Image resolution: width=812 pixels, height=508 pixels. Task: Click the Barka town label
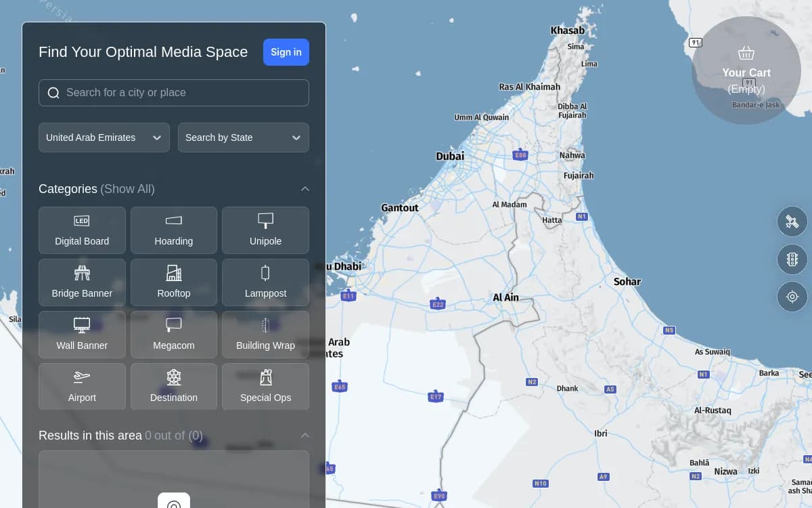coord(769,373)
